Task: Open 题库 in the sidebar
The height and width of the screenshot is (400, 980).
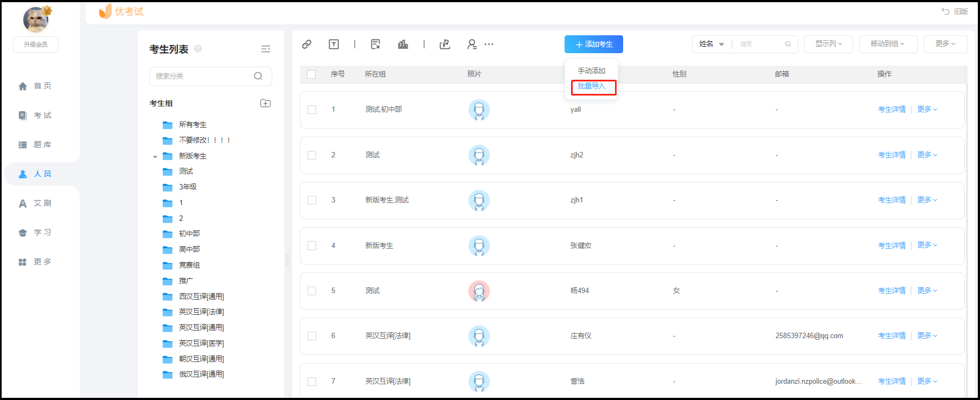Action: [x=35, y=144]
